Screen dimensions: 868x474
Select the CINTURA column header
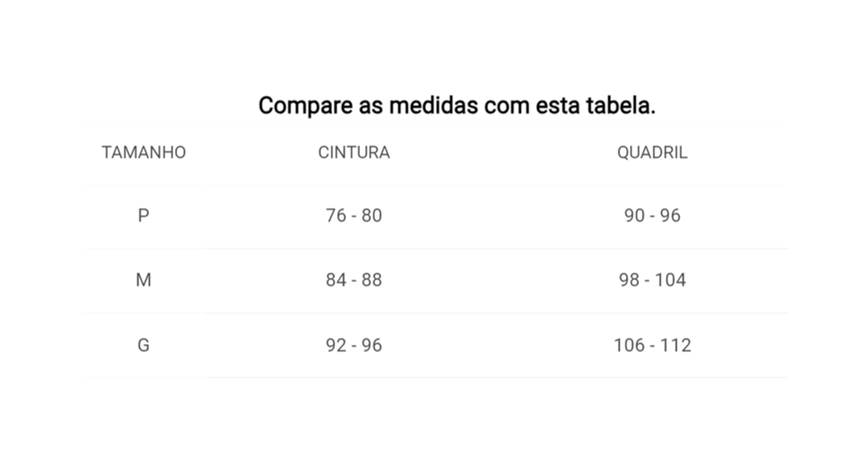(354, 153)
